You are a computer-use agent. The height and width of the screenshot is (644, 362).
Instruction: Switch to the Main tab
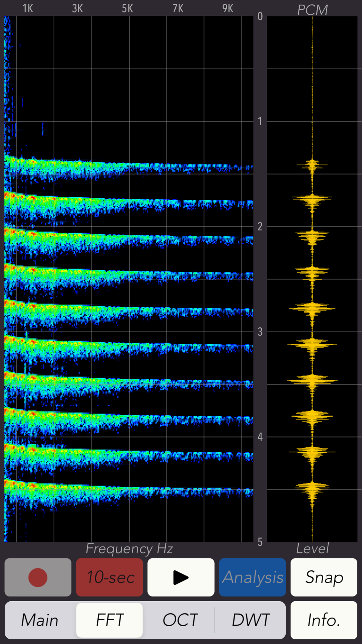pos(40,620)
